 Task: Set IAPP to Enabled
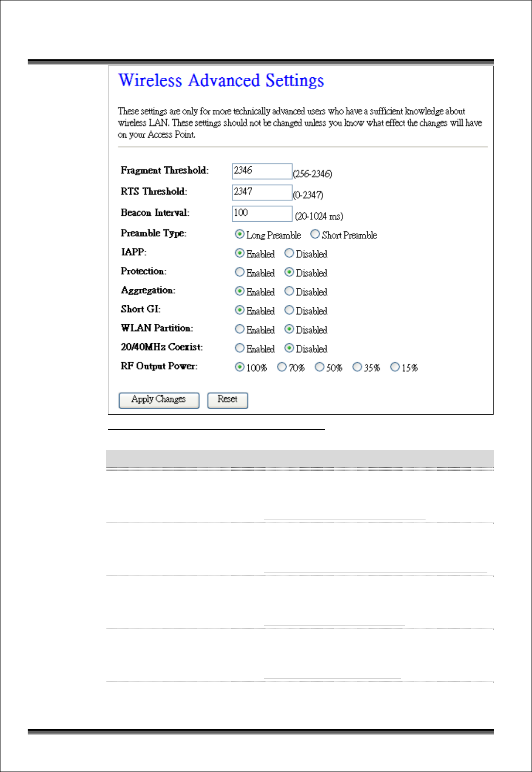[x=240, y=253]
